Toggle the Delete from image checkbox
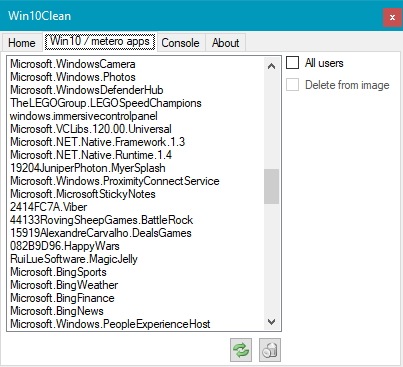Image resolution: width=403 pixels, height=367 pixels. [292, 85]
